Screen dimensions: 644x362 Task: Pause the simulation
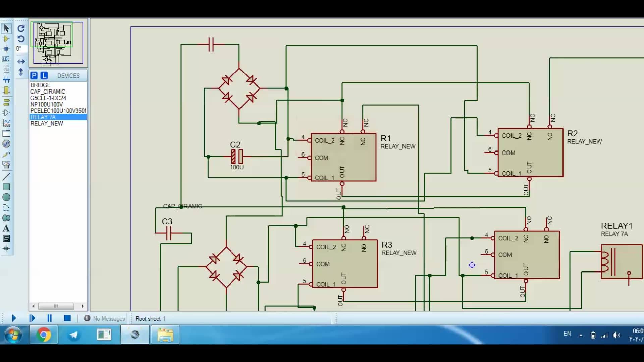coord(50,318)
